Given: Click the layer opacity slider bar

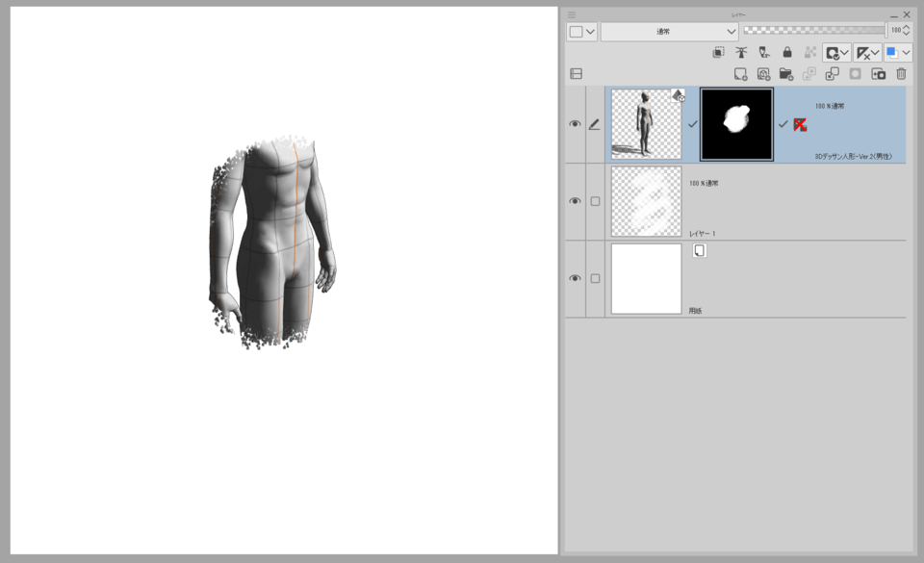Looking at the screenshot, I should tap(814, 30).
